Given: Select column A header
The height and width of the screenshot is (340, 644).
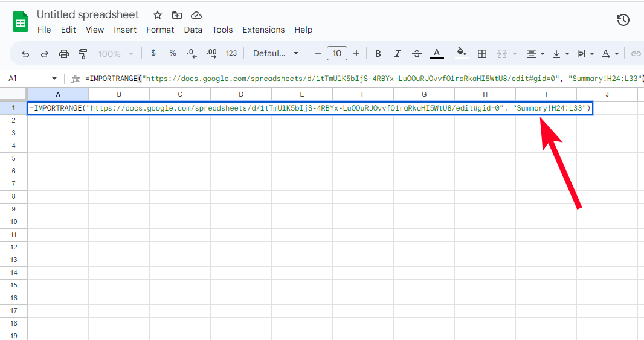Looking at the screenshot, I should pos(58,94).
